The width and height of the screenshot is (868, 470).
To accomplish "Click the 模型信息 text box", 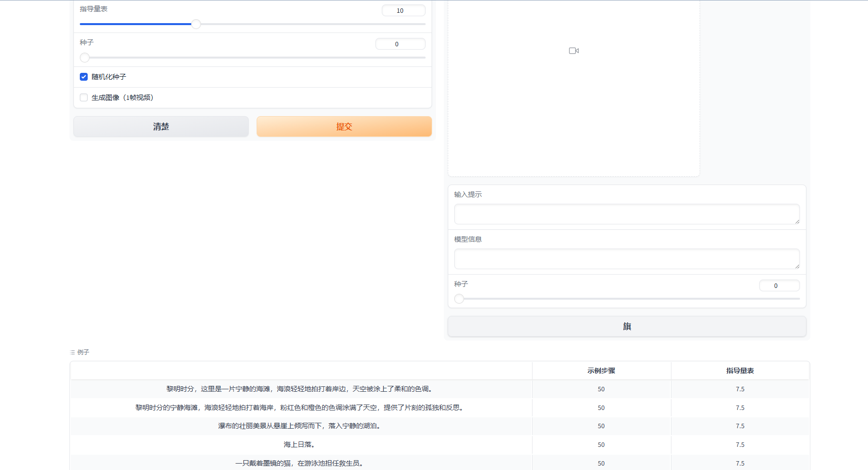I will 627,259.
